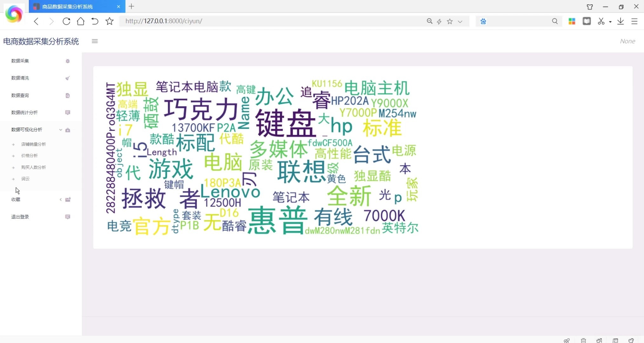Click the scissors screenshot icon in browser toolbar
The image size is (644, 343).
coord(601,21)
